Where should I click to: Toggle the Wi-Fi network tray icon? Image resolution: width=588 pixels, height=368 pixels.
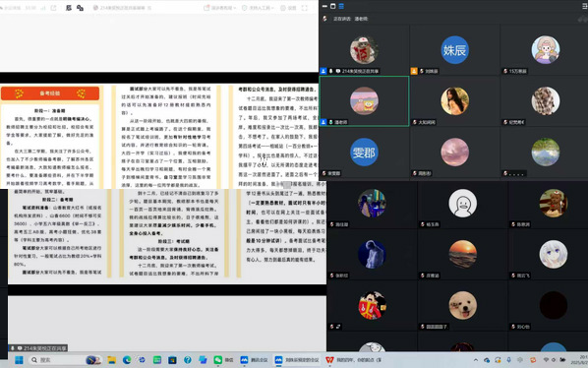click(x=546, y=360)
